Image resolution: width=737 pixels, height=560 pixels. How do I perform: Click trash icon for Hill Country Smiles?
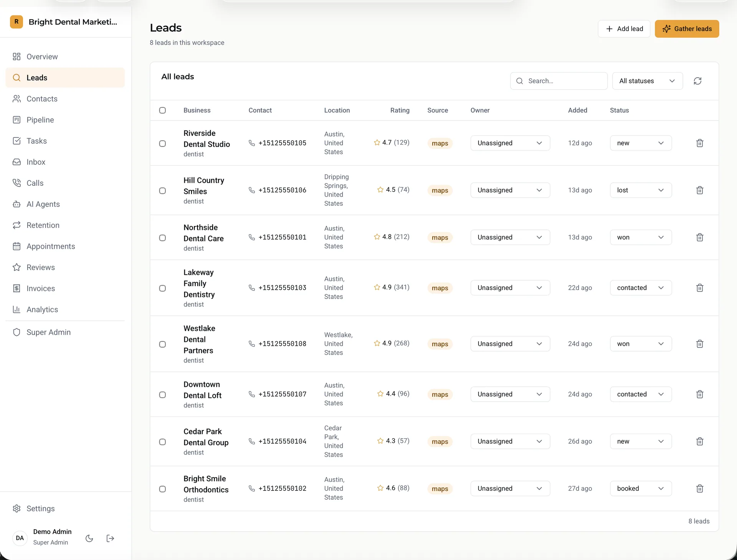(699, 190)
